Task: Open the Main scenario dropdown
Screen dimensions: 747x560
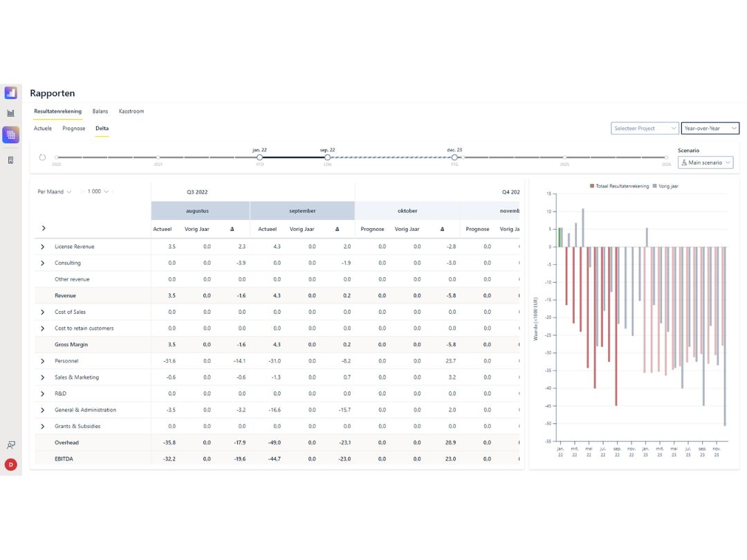Action: (705, 162)
